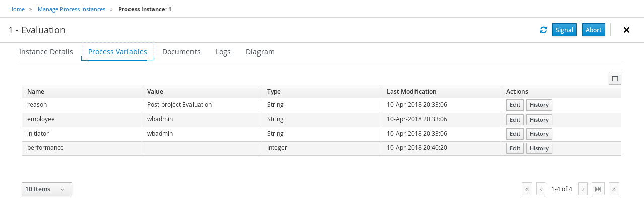Expand the 10 Items page size dropdown
This screenshot has width=644, height=223.
[x=47, y=189]
